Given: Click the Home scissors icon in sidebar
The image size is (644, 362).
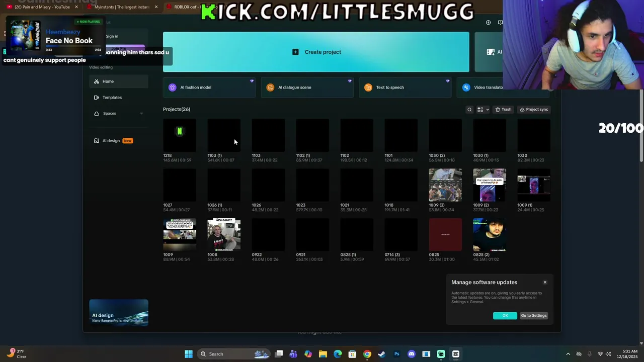Looking at the screenshot, I should click(x=97, y=81).
